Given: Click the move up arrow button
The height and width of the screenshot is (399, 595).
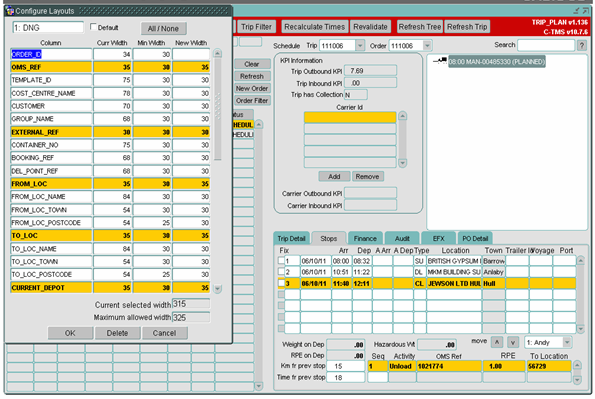Looking at the screenshot, I should [x=496, y=342].
